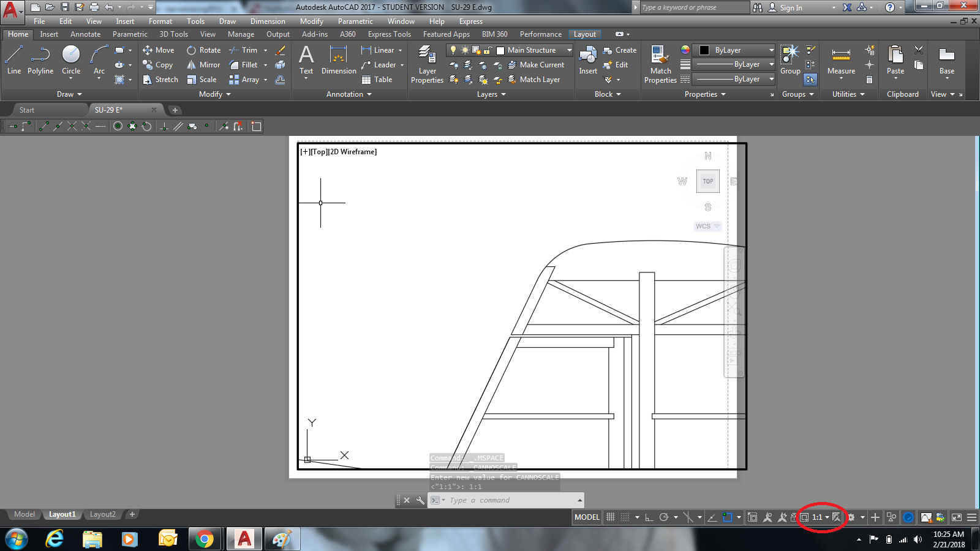
Task: Click the Create block tool
Action: coord(620,50)
